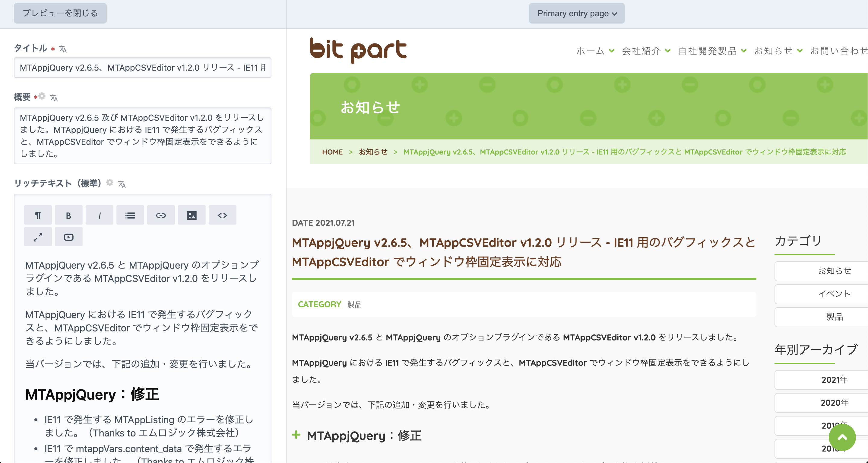The width and height of the screenshot is (868, 463).
Task: Insert a hyperlink via link icon
Action: 161,215
